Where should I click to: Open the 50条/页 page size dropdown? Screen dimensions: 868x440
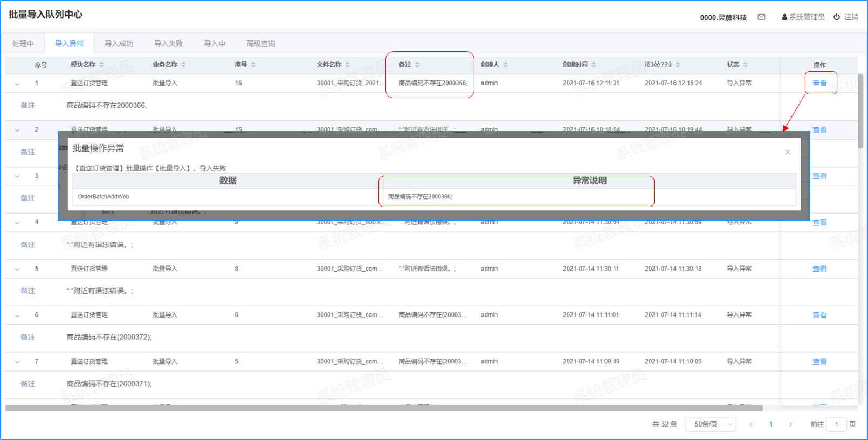click(711, 424)
